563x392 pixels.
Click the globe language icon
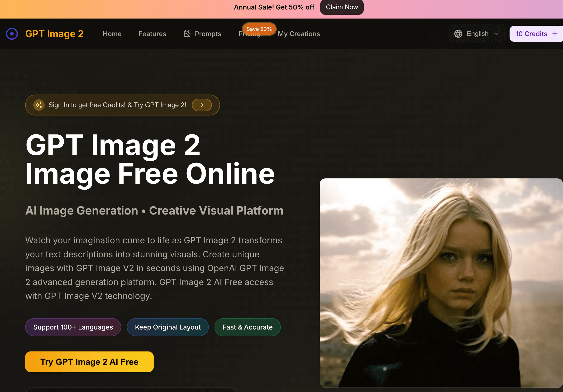(x=458, y=33)
